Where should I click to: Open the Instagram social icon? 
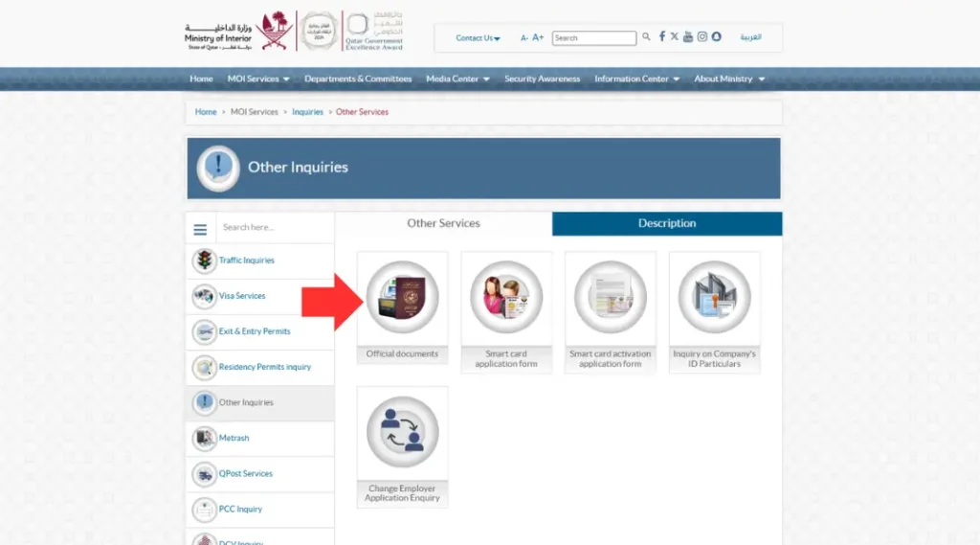[x=702, y=37]
